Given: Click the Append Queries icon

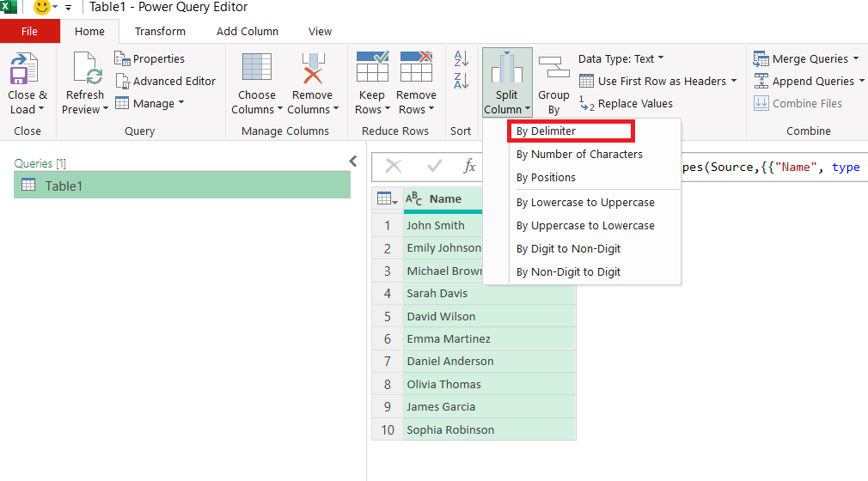Looking at the screenshot, I should (761, 81).
